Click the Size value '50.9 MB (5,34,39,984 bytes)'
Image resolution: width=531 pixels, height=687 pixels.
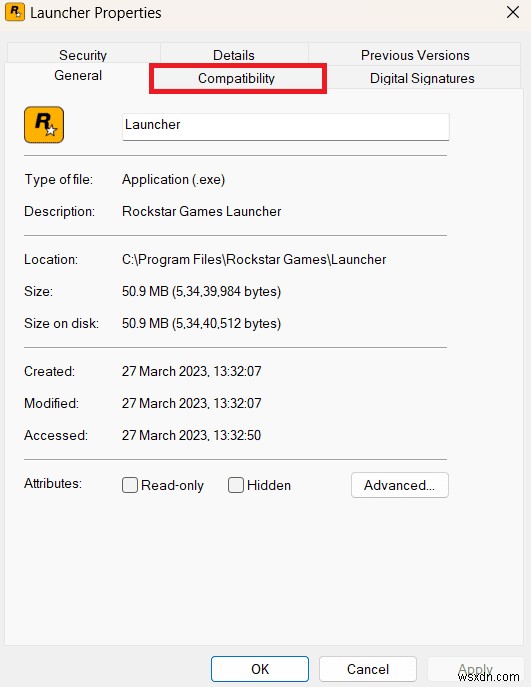point(202,291)
